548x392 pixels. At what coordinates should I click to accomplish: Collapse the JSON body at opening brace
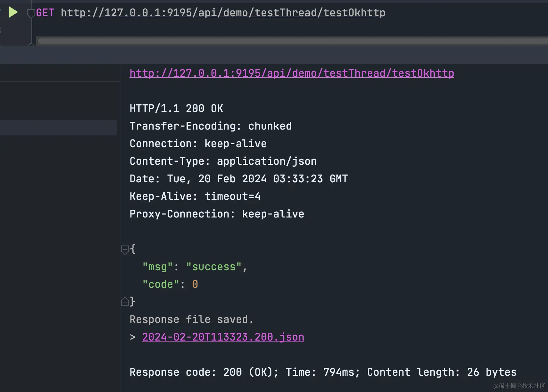click(x=125, y=250)
